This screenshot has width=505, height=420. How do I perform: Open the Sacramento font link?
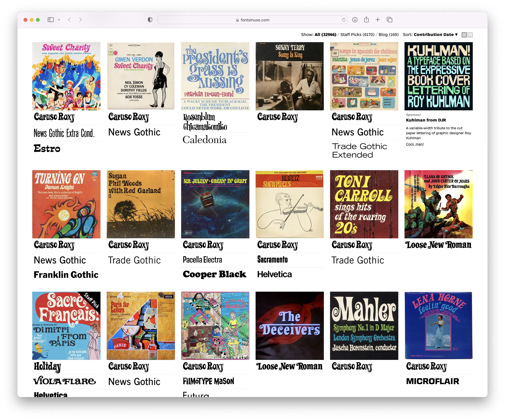[273, 259]
